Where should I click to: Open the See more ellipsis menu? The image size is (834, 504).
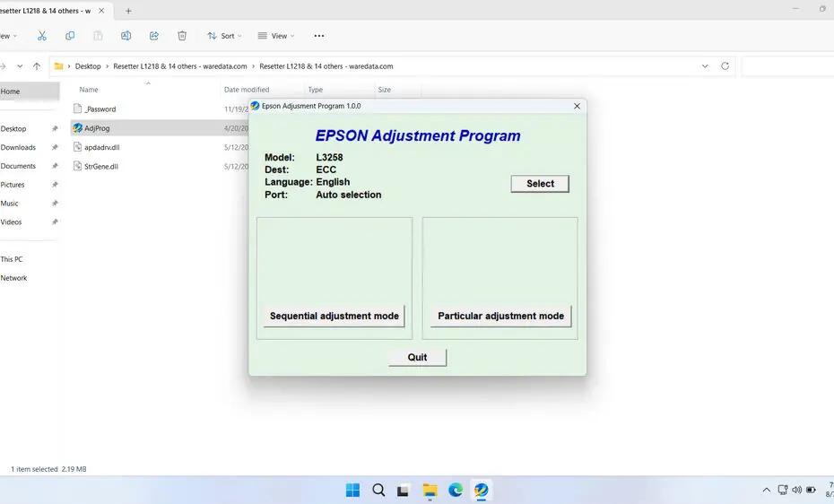pyautogui.click(x=319, y=36)
